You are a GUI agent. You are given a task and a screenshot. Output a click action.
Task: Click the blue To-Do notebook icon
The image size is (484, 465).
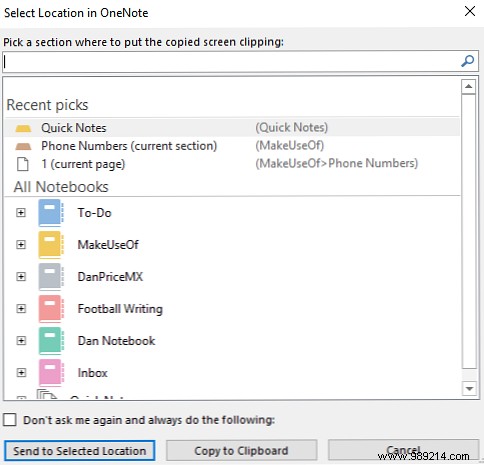coord(51,213)
